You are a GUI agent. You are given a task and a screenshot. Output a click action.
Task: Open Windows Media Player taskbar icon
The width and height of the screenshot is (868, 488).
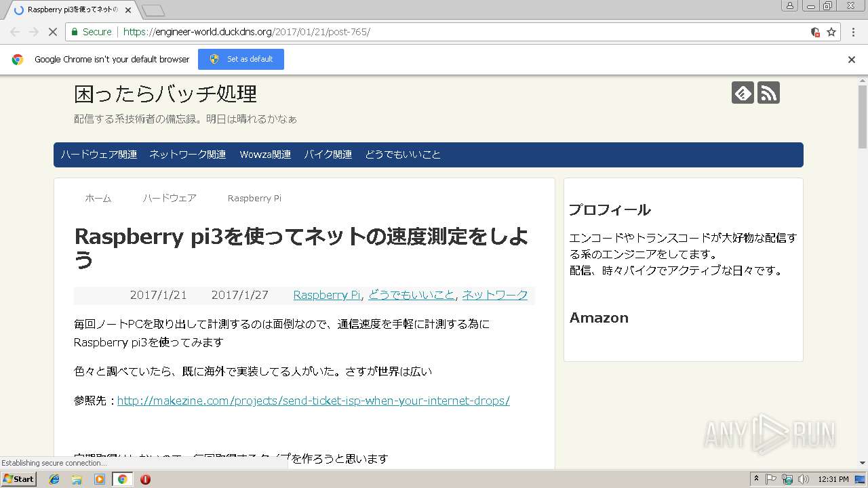click(x=100, y=479)
